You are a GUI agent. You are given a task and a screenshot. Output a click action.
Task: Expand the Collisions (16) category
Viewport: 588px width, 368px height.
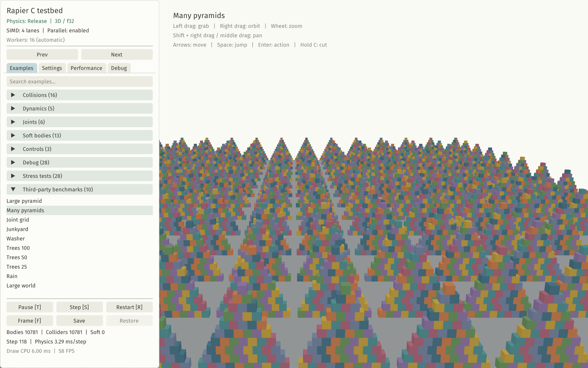click(x=79, y=95)
